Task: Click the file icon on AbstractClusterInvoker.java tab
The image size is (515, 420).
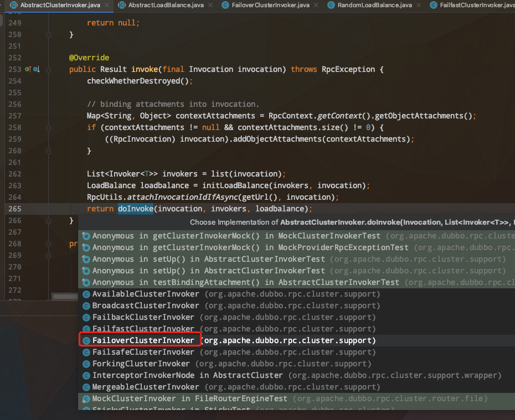Action: point(14,5)
